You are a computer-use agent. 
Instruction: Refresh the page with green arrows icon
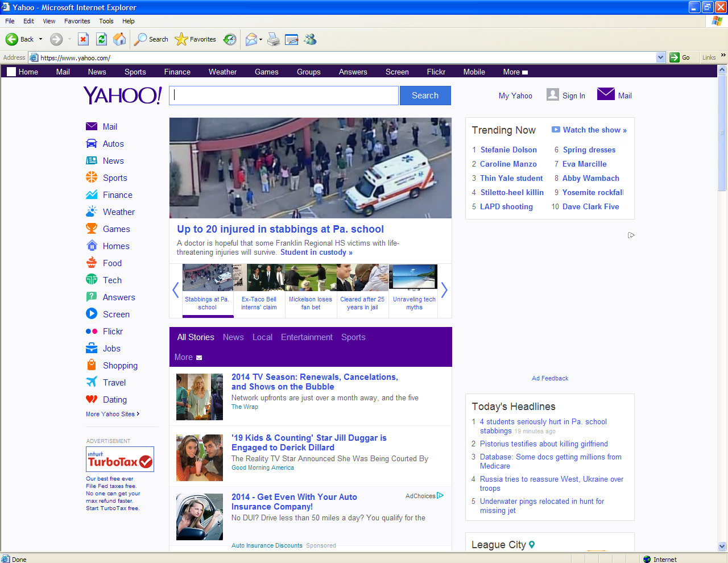(x=101, y=39)
